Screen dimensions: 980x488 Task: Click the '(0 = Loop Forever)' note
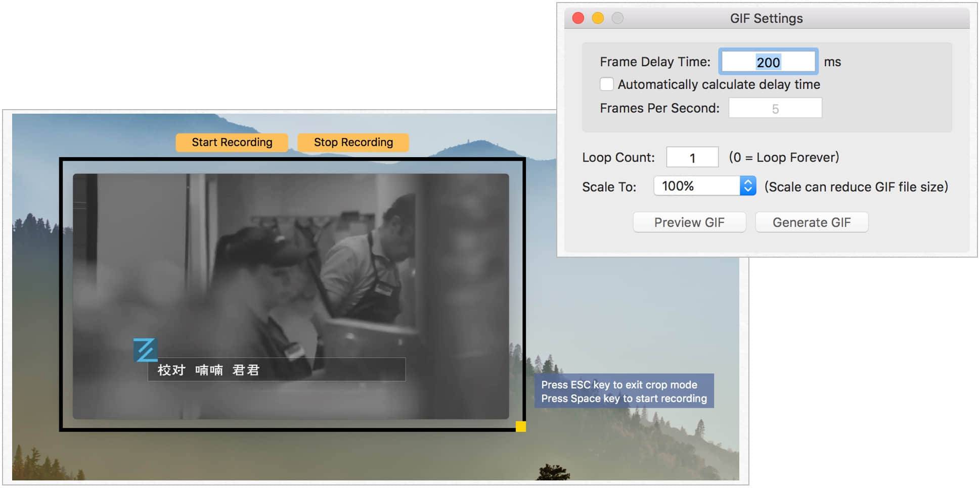[x=784, y=158]
